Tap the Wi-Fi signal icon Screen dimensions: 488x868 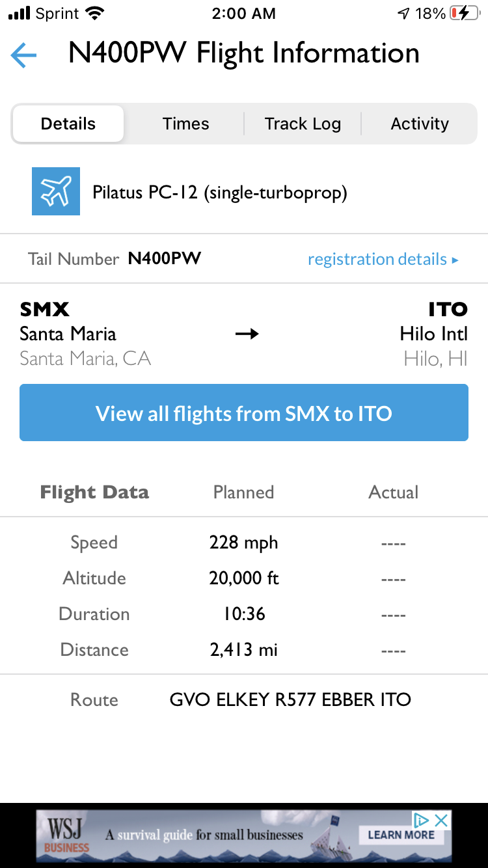(94, 13)
